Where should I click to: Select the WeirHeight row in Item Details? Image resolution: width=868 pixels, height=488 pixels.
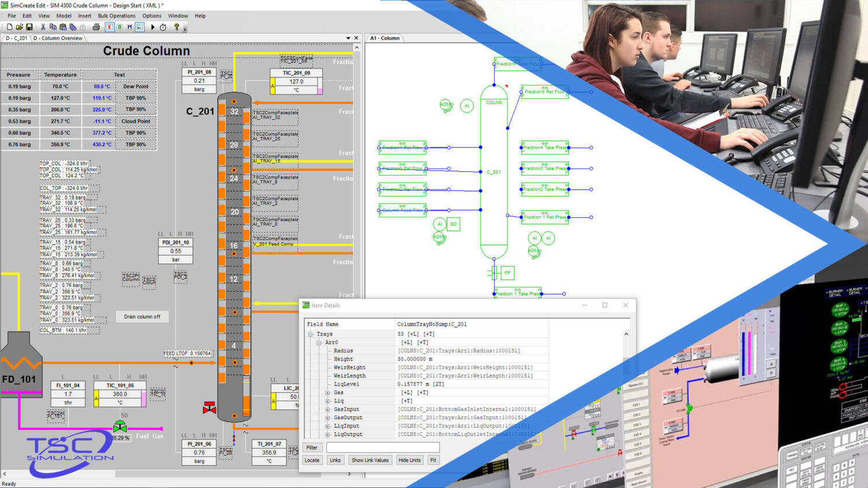(x=426, y=368)
